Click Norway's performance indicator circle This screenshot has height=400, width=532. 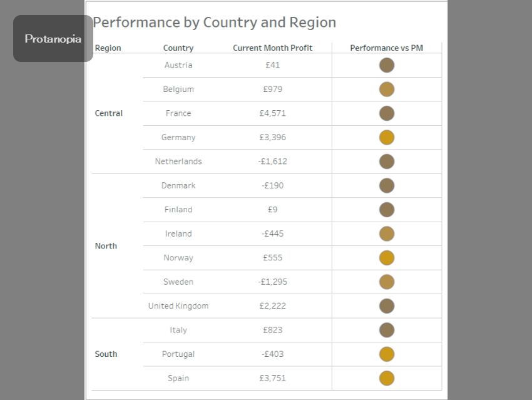(387, 258)
